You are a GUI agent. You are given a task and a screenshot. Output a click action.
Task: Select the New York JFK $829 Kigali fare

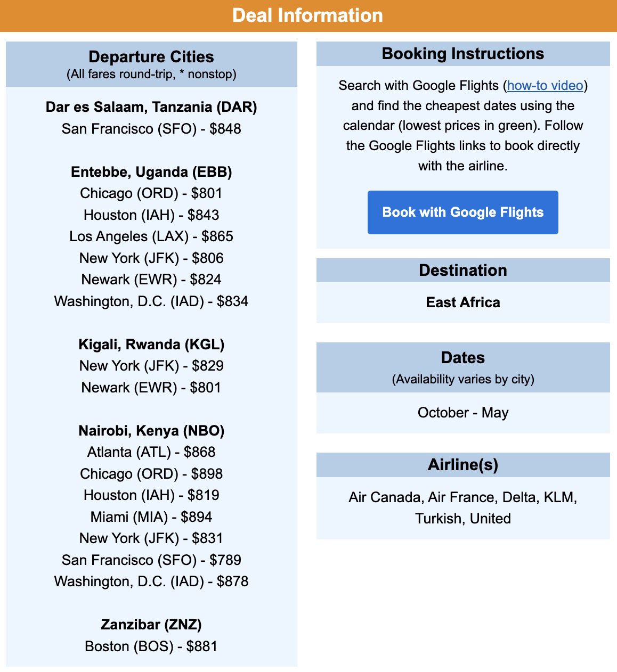tap(151, 366)
